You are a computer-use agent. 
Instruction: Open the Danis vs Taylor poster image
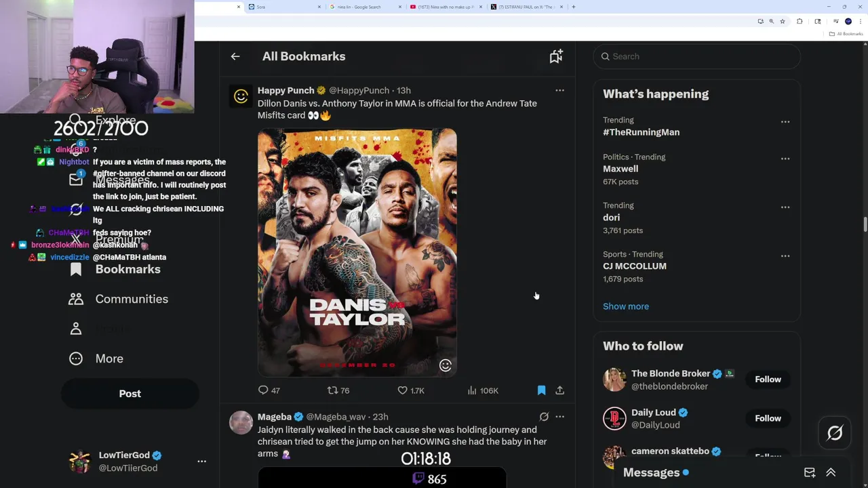click(x=357, y=252)
